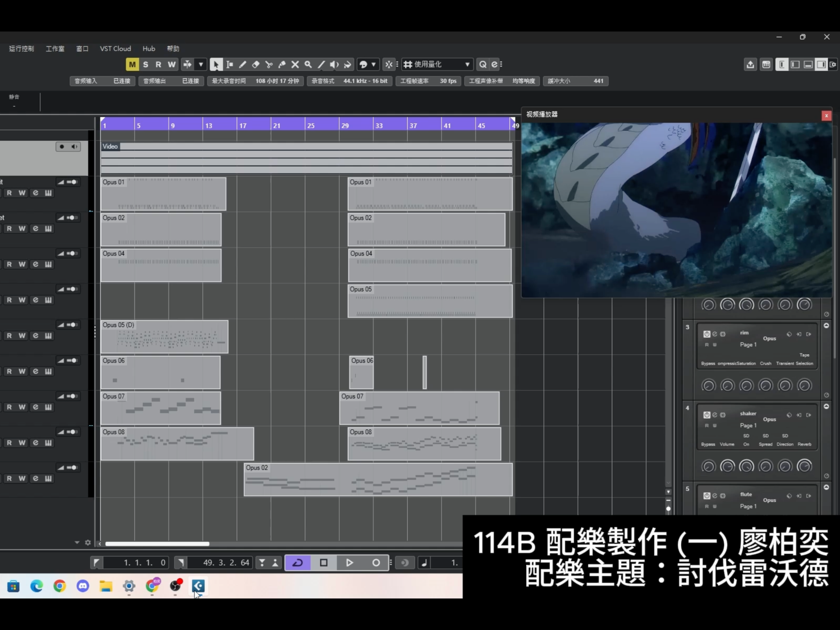This screenshot has width=840, height=630.
Task: Open the 工作室 menu
Action: (x=55, y=48)
